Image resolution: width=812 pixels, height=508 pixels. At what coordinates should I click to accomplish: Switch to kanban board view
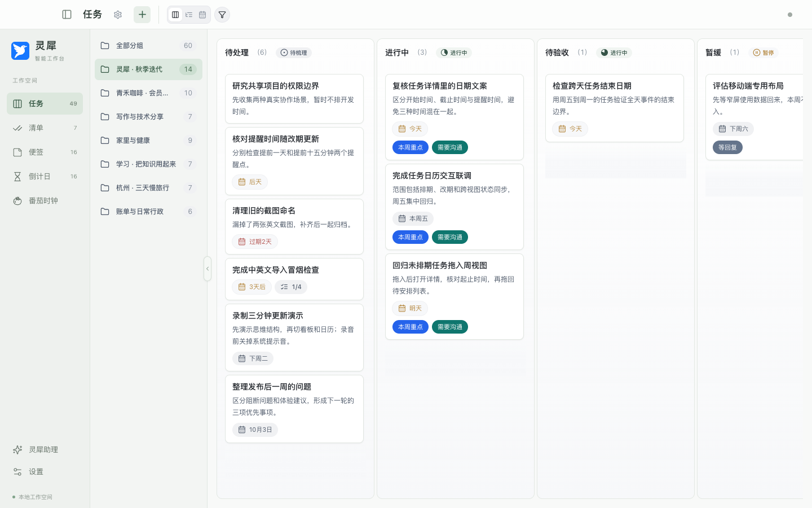pyautogui.click(x=175, y=15)
